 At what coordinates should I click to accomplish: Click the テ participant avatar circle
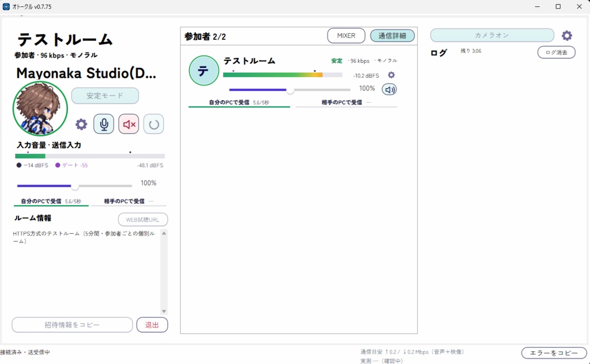tap(203, 71)
